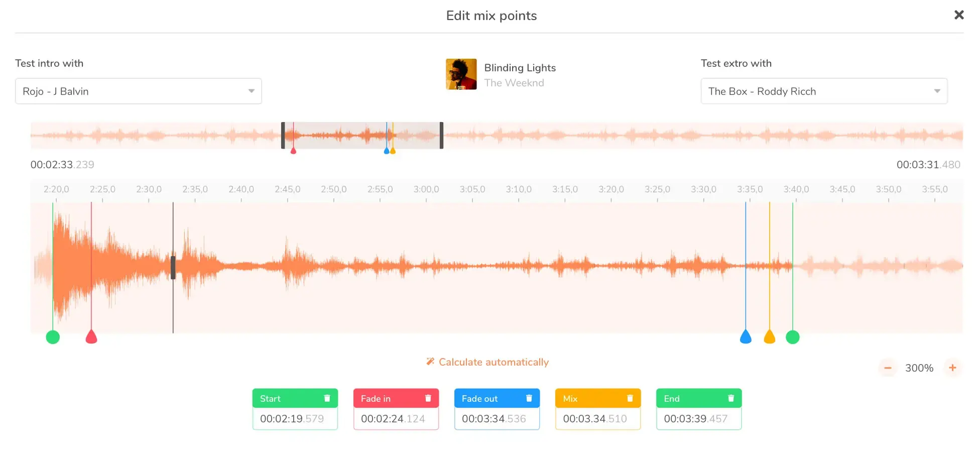The width and height of the screenshot is (980, 462).
Task: Edit the End time field 00:03:39.457
Action: pos(699,419)
